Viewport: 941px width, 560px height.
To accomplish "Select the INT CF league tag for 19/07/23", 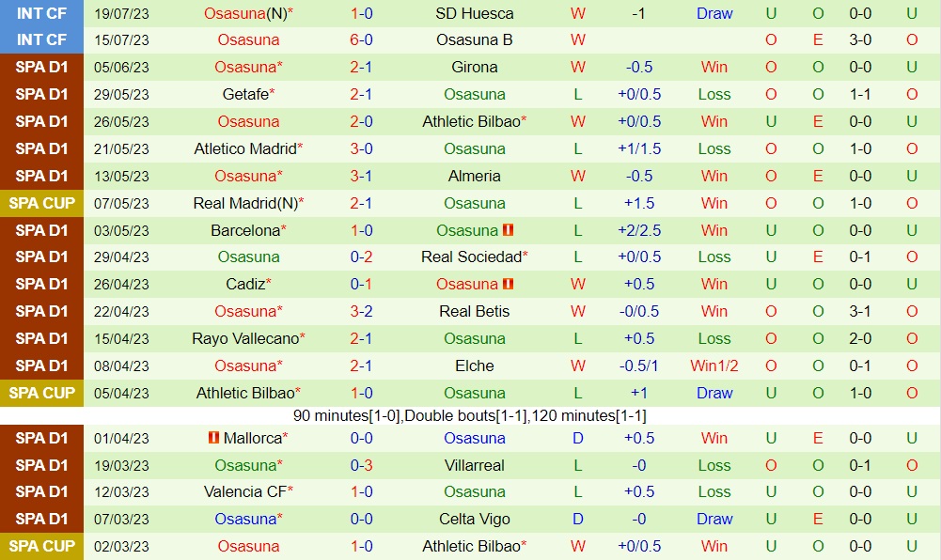I will [41, 13].
